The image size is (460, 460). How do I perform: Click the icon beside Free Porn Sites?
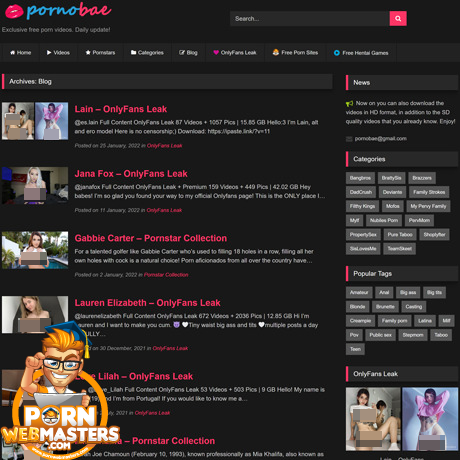[276, 52]
